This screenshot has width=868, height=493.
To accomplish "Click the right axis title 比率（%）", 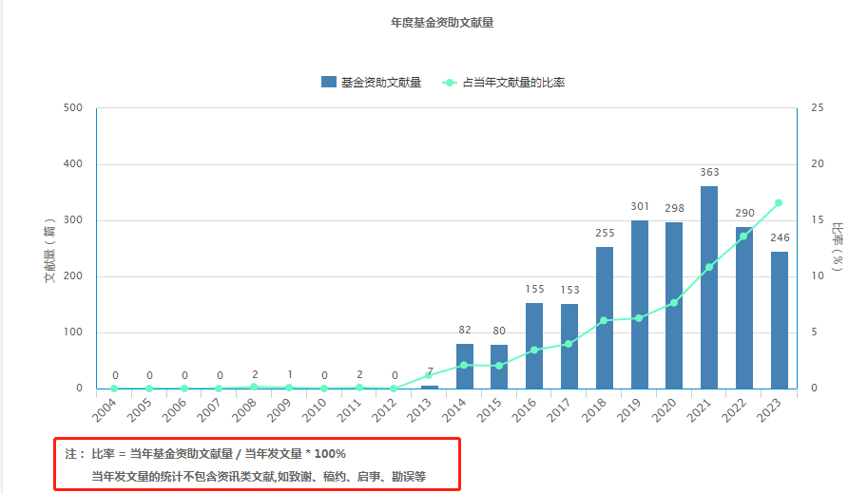I will [838, 247].
